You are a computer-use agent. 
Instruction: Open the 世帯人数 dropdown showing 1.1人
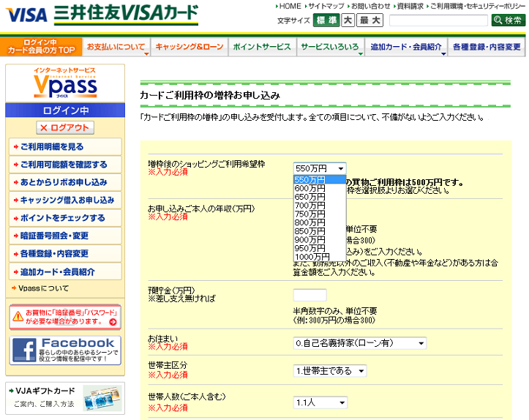point(320,402)
